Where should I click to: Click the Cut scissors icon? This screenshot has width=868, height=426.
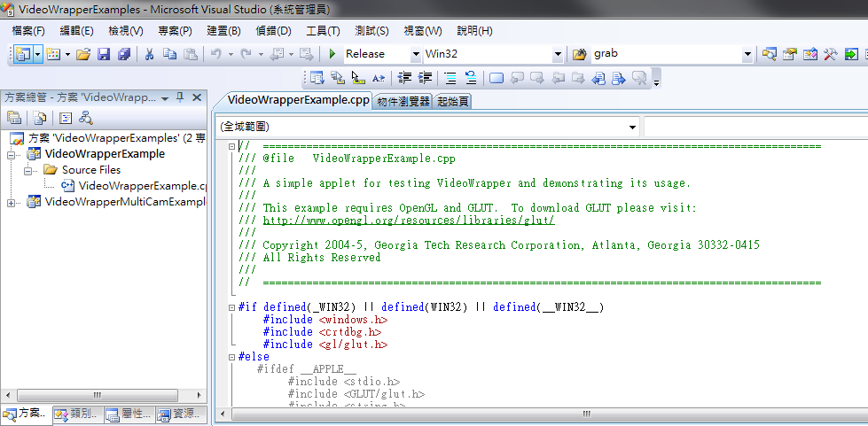149,54
